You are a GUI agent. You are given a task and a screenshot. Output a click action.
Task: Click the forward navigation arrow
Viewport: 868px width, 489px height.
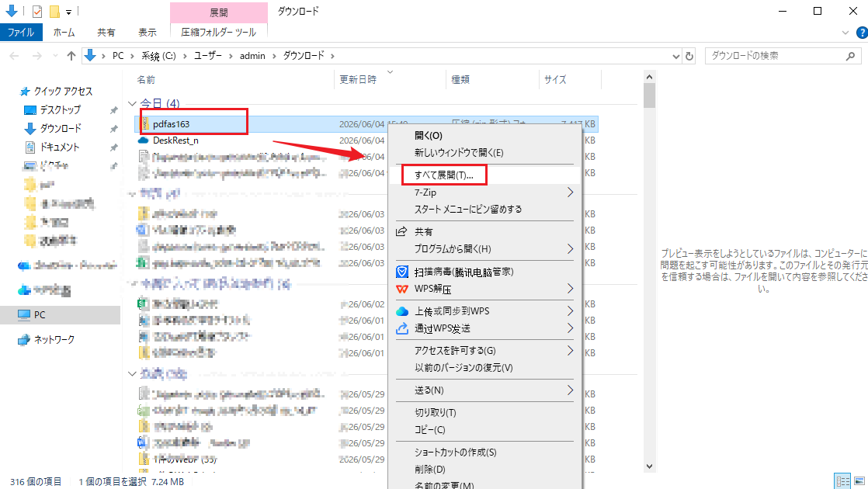click(36, 56)
